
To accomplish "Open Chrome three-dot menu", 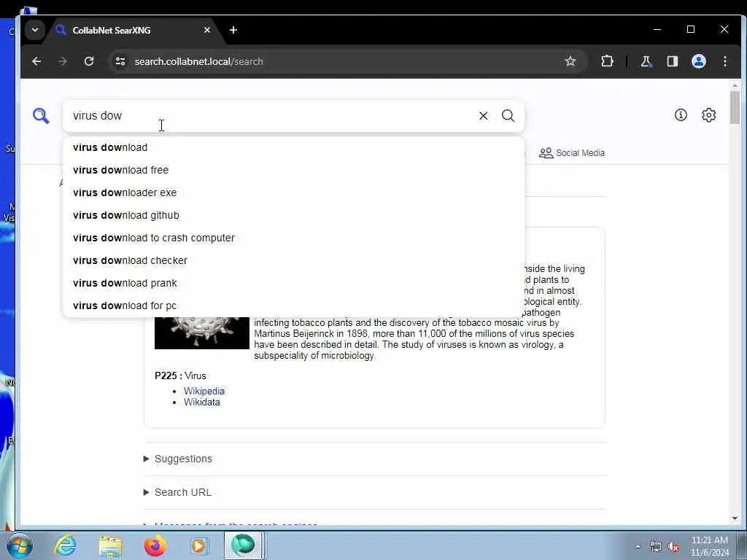I will click(x=724, y=61).
